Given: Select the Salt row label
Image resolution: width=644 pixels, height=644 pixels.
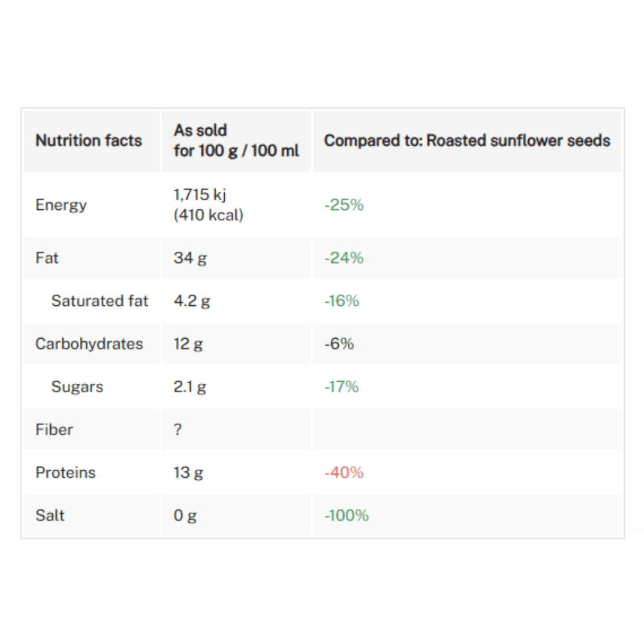Looking at the screenshot, I should (x=50, y=516).
